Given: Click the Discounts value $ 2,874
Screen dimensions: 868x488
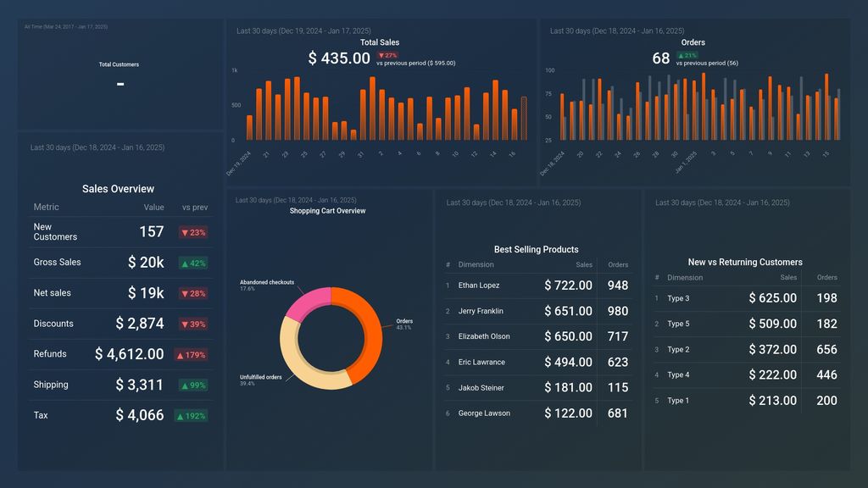Looking at the screenshot, I should tap(140, 324).
